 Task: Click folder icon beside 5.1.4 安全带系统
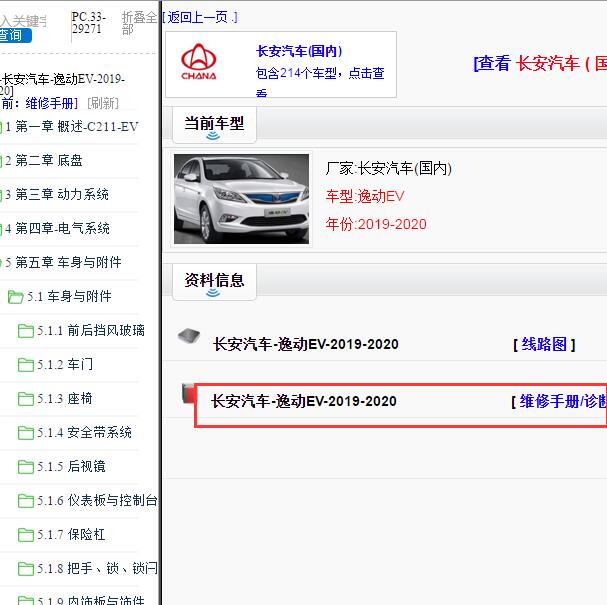click(26, 433)
